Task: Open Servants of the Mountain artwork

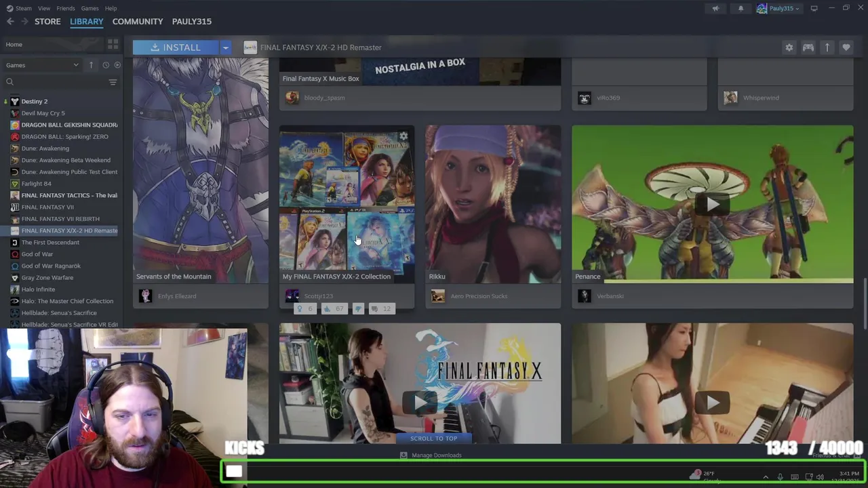Action: pos(201,169)
